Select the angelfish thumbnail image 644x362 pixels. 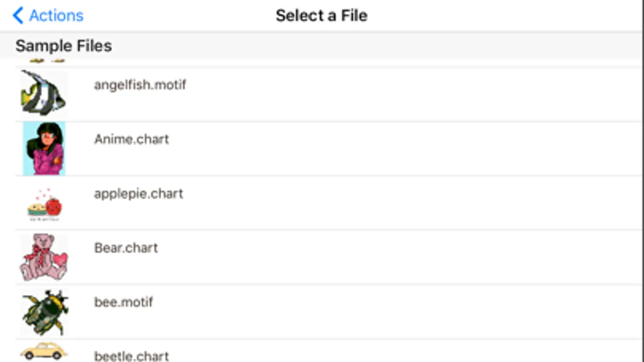[43, 93]
